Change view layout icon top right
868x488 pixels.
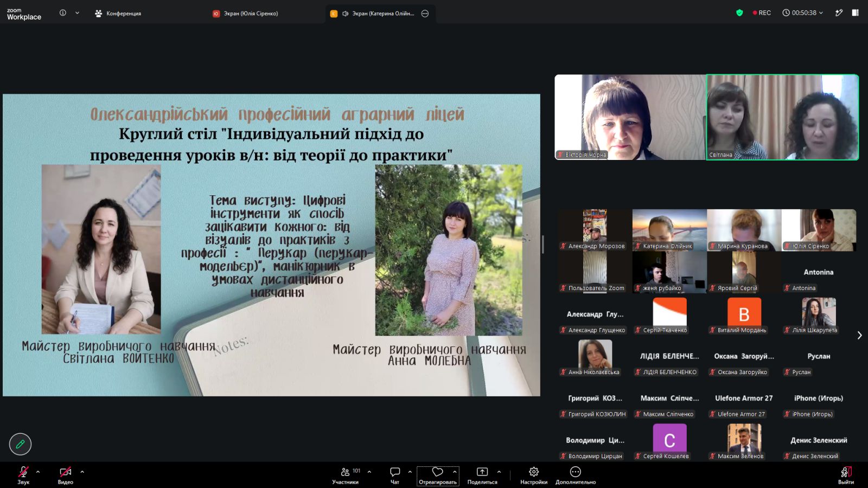click(x=856, y=12)
